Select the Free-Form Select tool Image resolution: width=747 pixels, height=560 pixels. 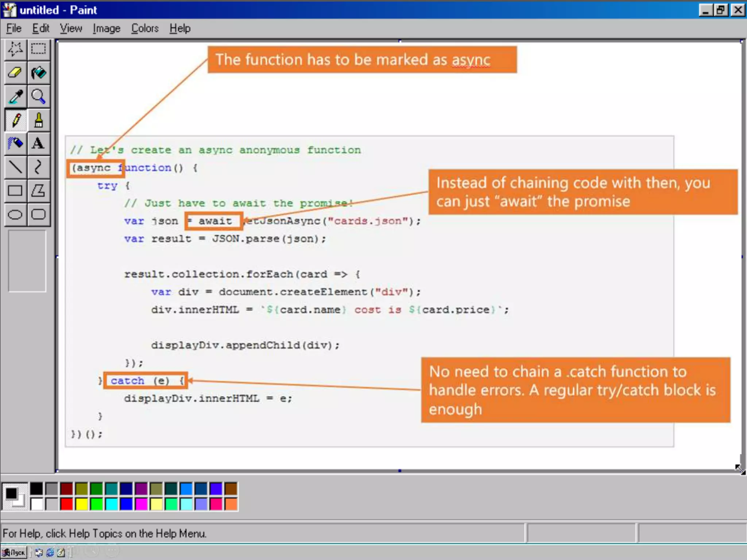coord(15,49)
